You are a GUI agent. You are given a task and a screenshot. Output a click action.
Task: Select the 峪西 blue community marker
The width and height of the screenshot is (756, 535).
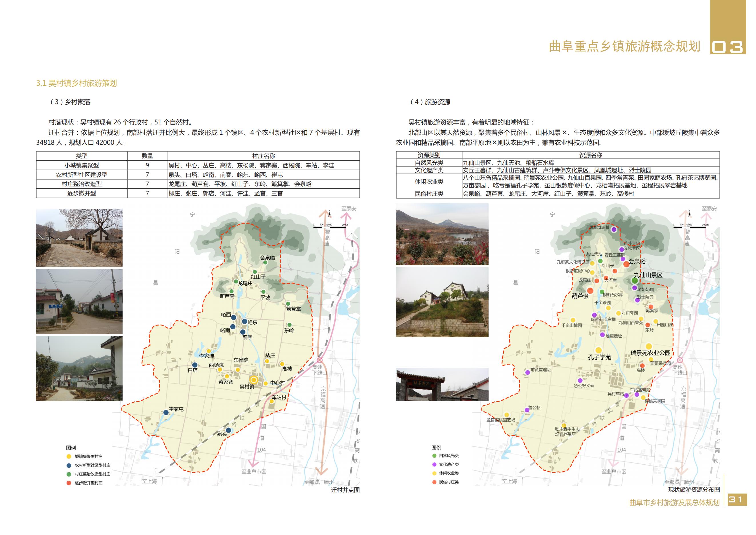coord(233,318)
